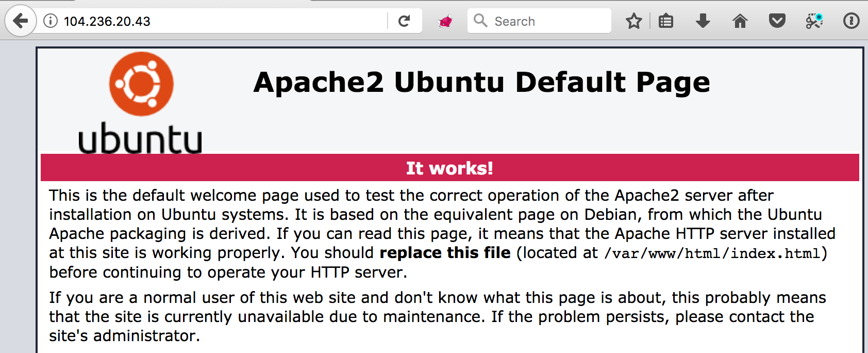Click the bold text replace this file
This screenshot has width=868, height=353.
tap(445, 253)
